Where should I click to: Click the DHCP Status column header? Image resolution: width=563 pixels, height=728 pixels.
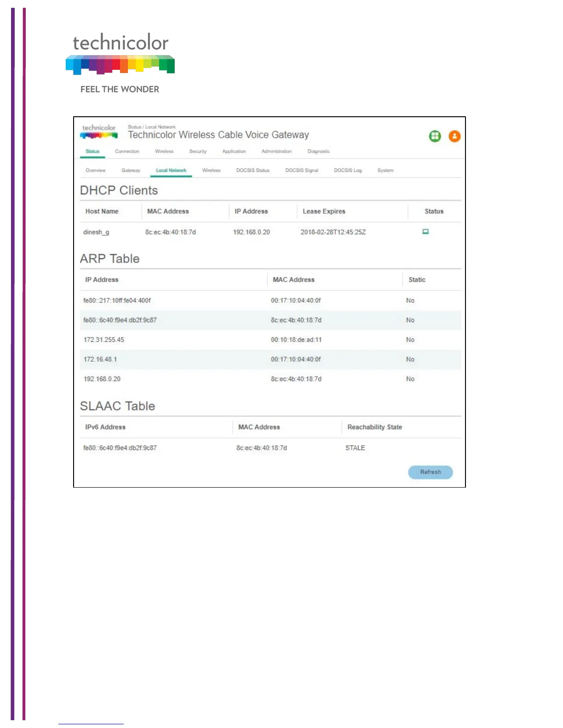(434, 211)
